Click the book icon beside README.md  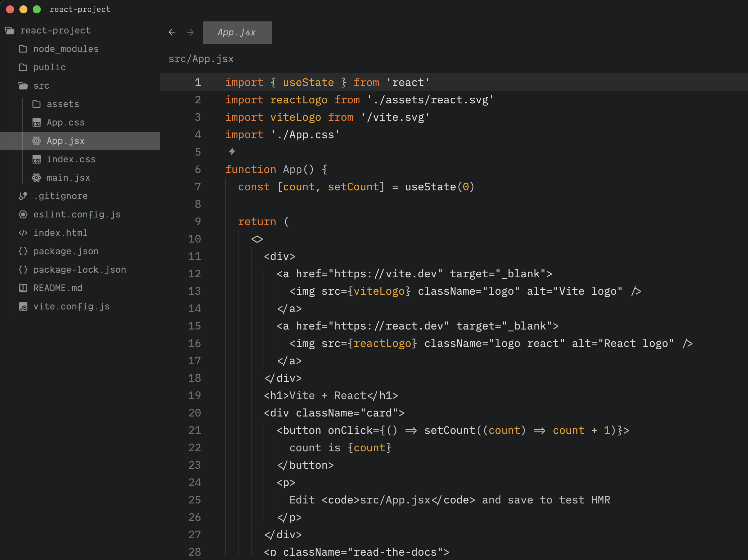point(23,288)
